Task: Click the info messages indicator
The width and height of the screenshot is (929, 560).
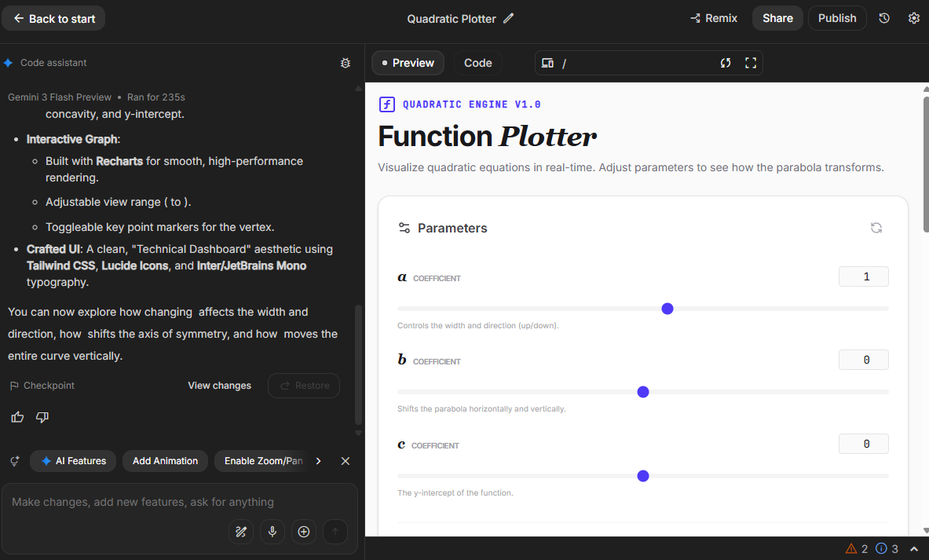Action: point(887,549)
